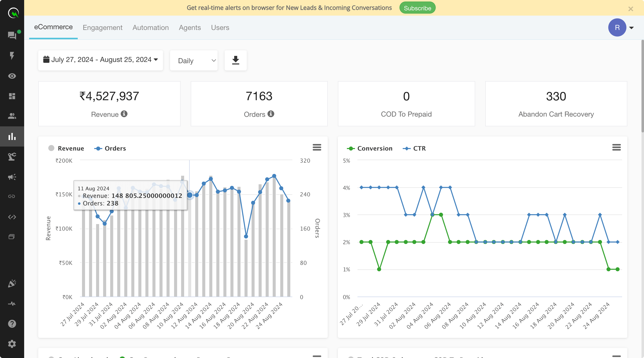Click the megaphone broadcast sidebar icon
The image size is (644, 358).
[x=12, y=177]
